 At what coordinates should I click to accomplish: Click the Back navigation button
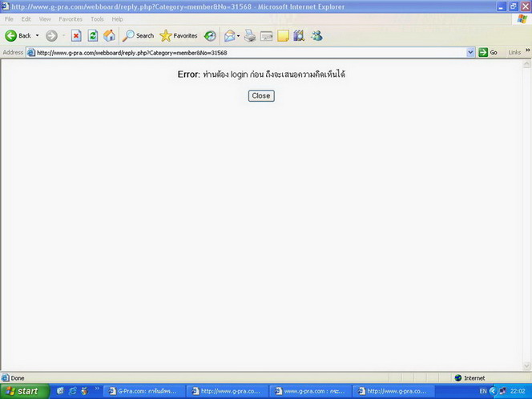(x=18, y=35)
